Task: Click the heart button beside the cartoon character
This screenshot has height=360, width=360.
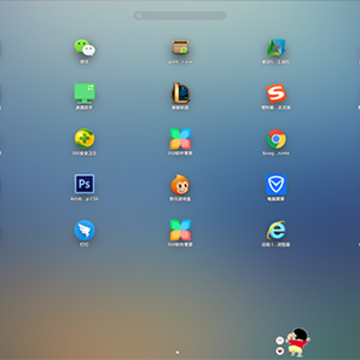Action: click(280, 350)
